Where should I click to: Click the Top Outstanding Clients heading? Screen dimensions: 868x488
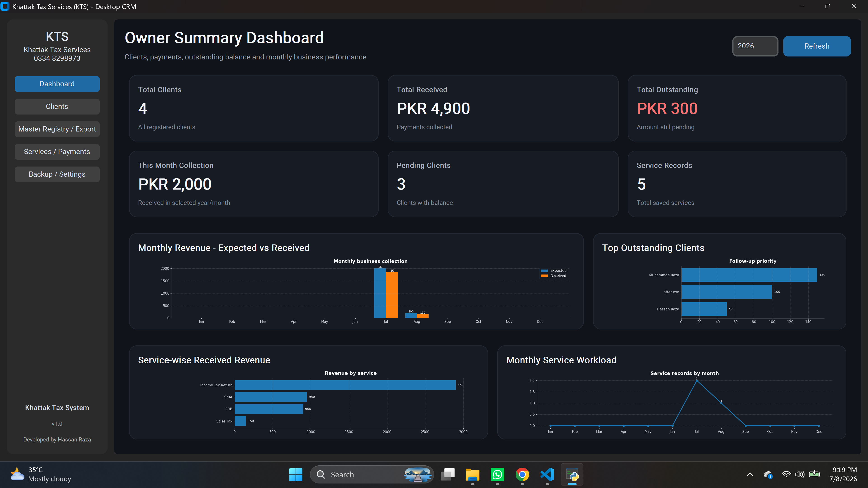tap(653, 248)
